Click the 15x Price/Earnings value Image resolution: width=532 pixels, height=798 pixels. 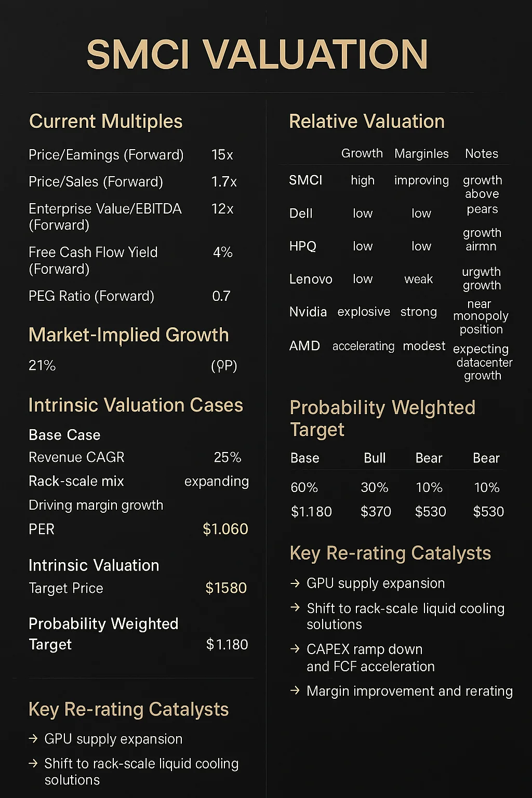pyautogui.click(x=222, y=155)
